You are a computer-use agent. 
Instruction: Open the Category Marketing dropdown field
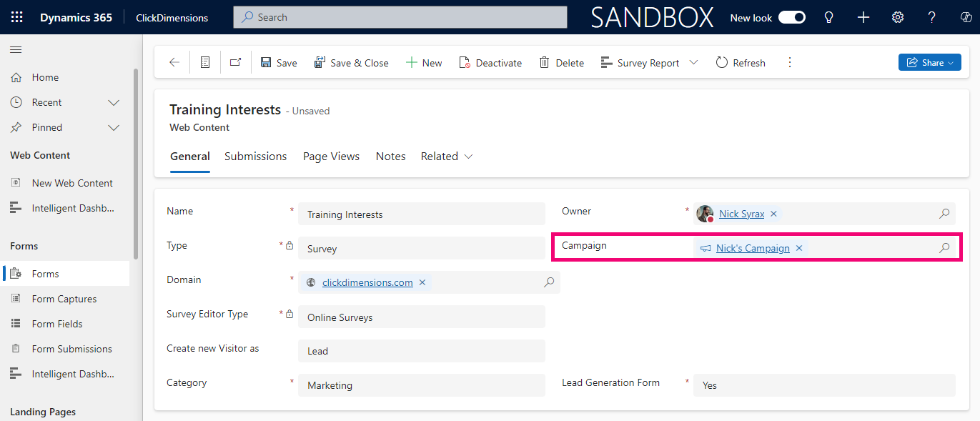pos(422,385)
